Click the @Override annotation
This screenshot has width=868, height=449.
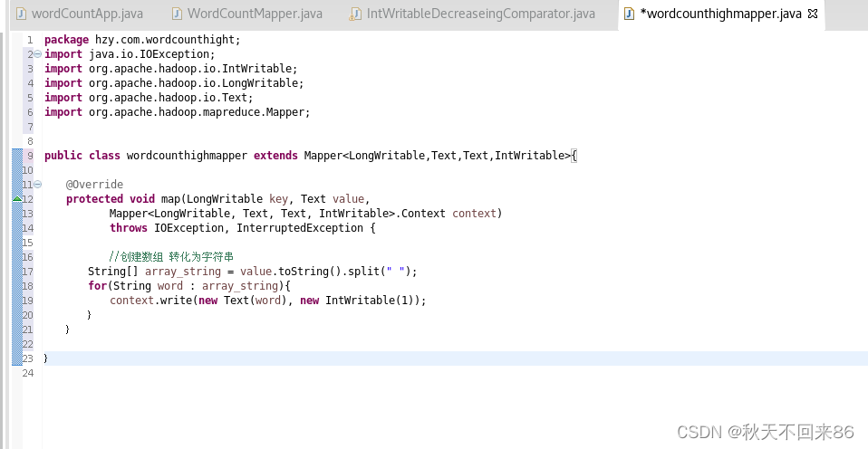[94, 184]
